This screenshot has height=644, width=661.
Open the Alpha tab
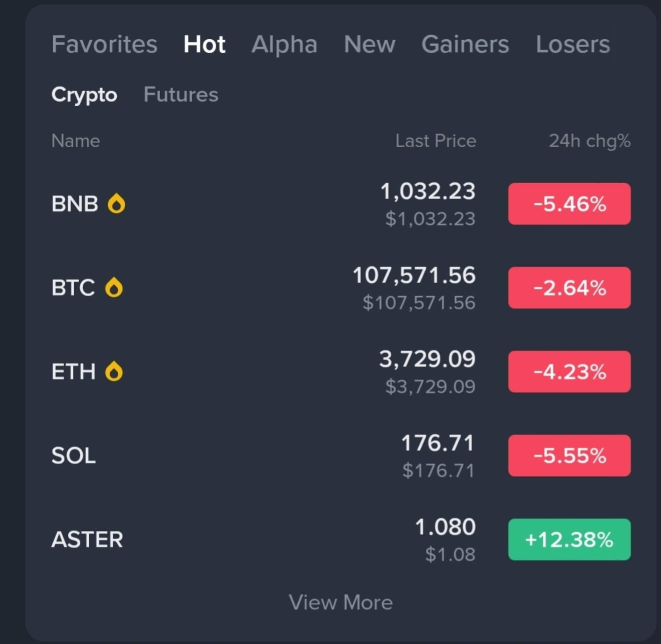pyautogui.click(x=284, y=44)
